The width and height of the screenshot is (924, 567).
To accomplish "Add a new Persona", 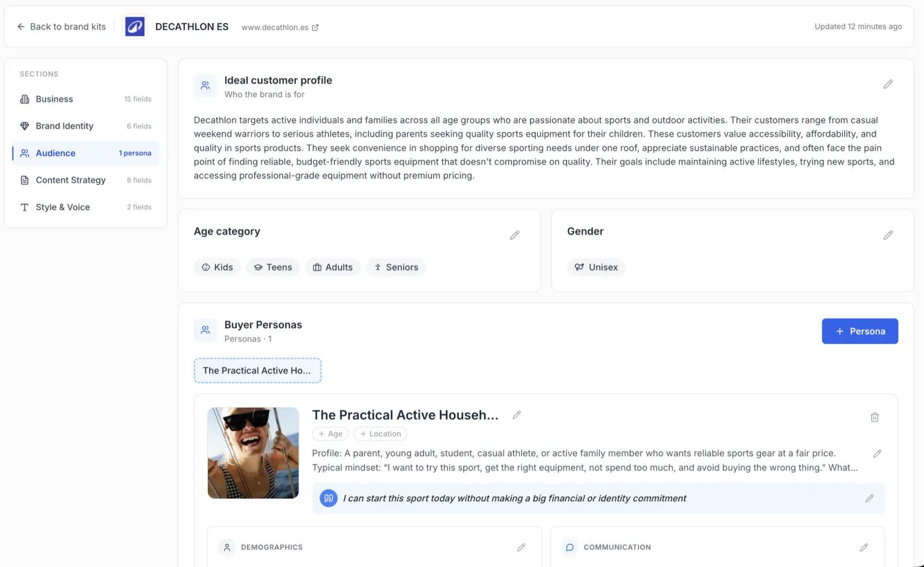I will (x=860, y=331).
